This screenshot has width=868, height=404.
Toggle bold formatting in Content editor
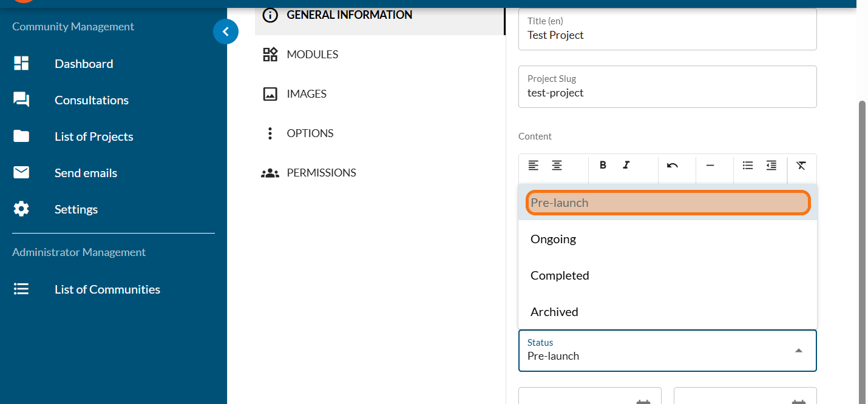(x=603, y=166)
